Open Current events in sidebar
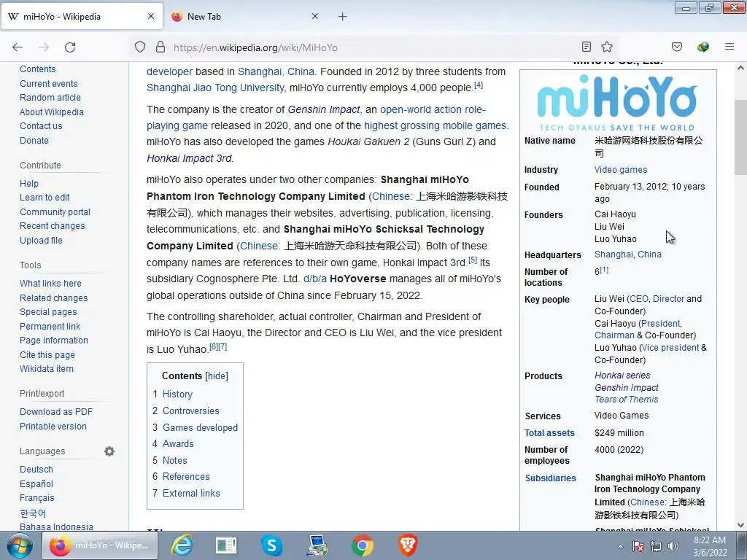This screenshot has height=560, width=747. (x=49, y=83)
